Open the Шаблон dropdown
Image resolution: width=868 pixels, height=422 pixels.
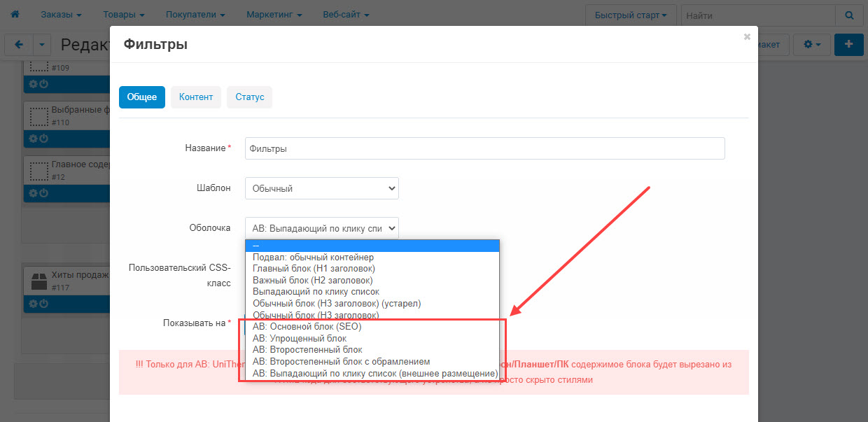(321, 188)
